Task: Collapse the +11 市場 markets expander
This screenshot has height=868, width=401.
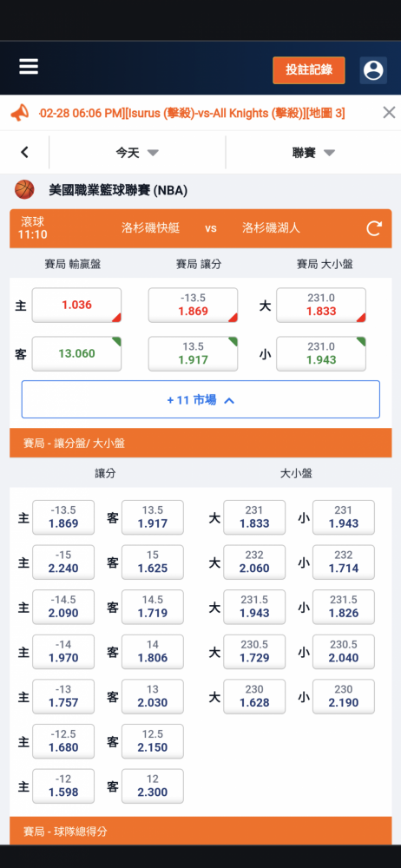Action: [200, 399]
